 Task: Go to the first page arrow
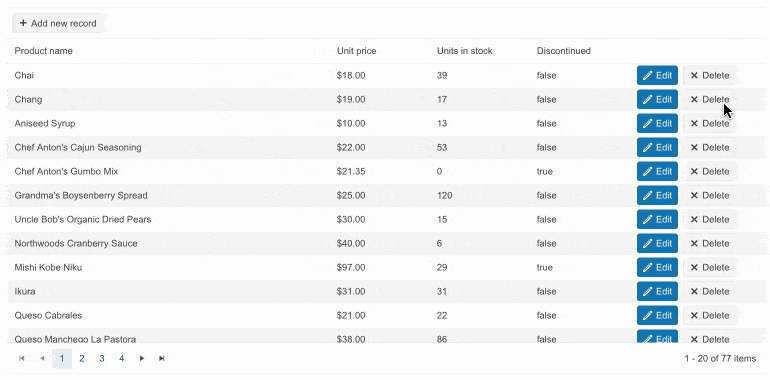[22, 358]
